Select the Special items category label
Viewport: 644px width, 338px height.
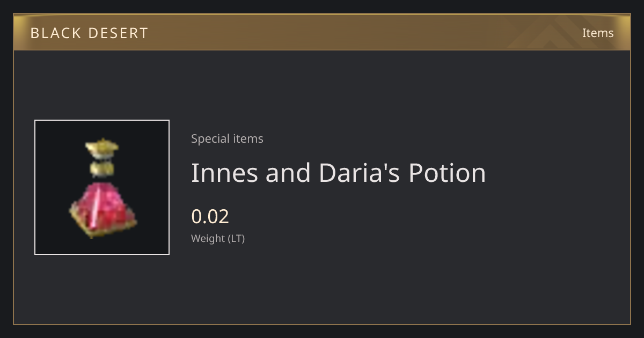(x=227, y=139)
